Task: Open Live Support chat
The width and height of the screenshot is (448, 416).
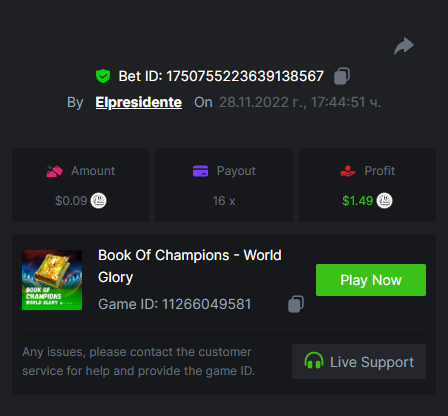Action: click(359, 362)
